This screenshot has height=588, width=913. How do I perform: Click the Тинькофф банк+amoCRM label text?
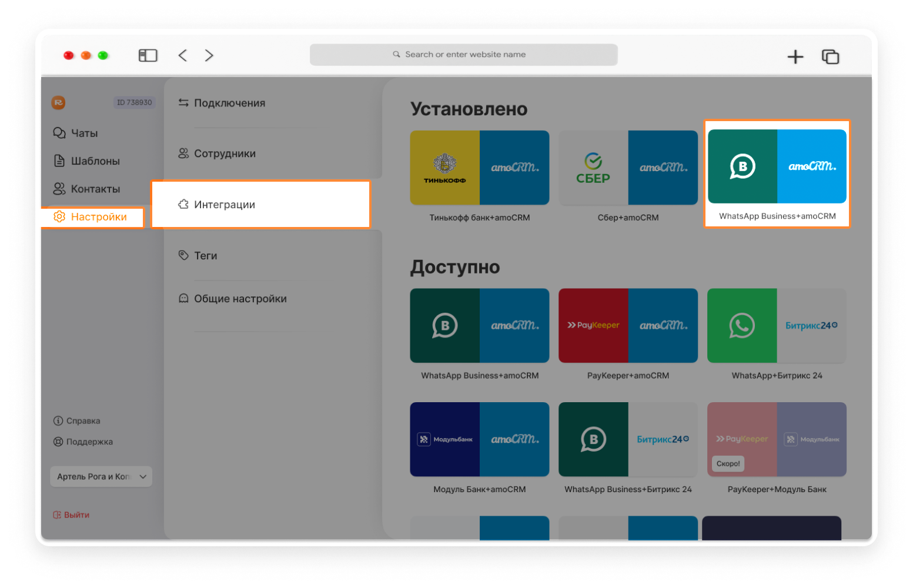480,218
